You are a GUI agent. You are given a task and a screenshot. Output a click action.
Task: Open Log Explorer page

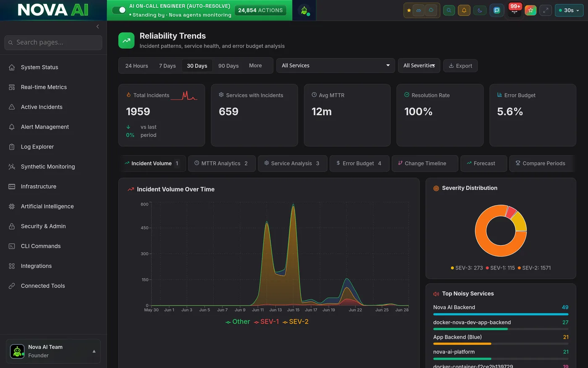53,147
